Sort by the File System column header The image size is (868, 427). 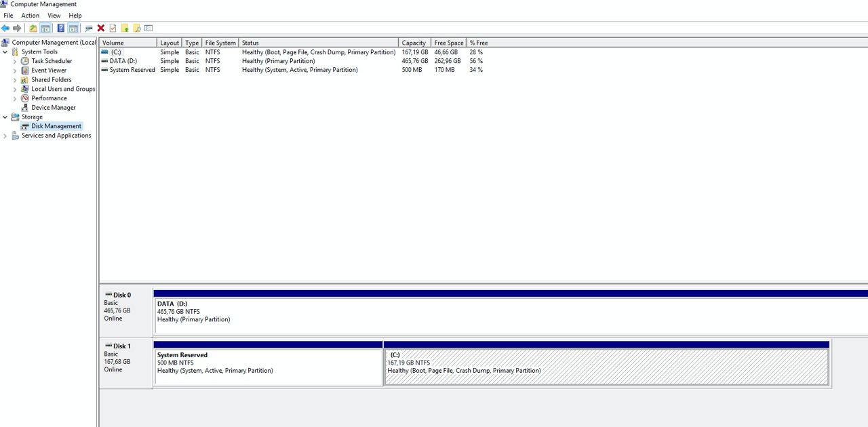point(220,43)
